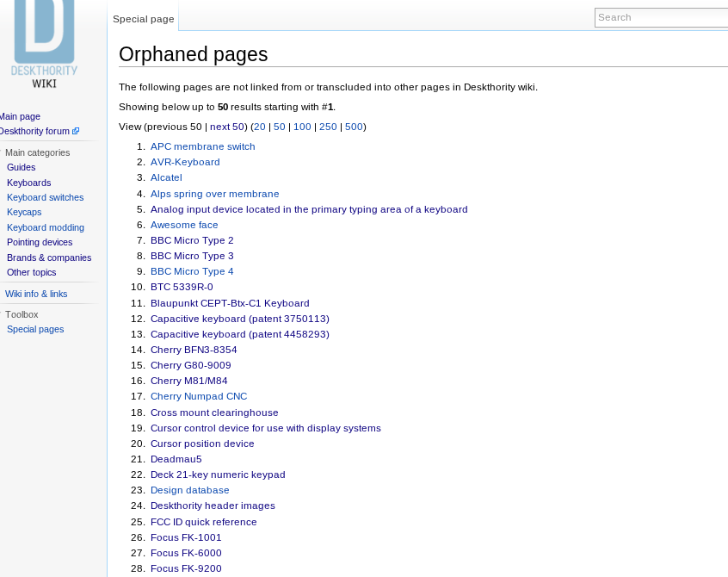The width and height of the screenshot is (728, 577).
Task: Open Capacitive keyboard (patent 3750113) page
Action: click(240, 319)
